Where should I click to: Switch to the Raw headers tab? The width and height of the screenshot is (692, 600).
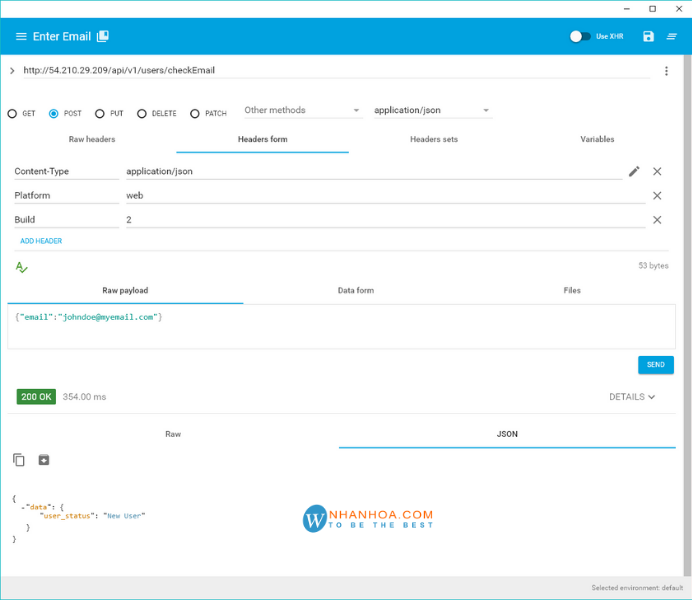click(x=92, y=139)
